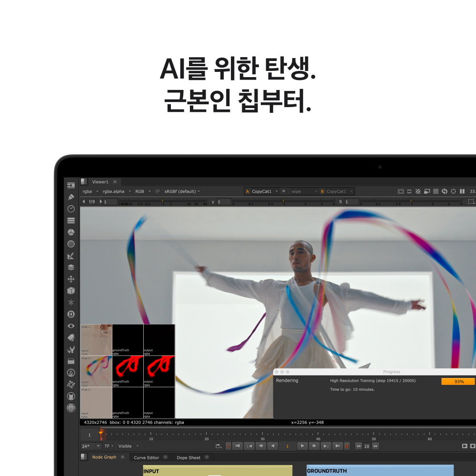This screenshot has height=476, width=476.
Task: Click the Deep nodes icon marked D
Action: [x=71, y=314]
